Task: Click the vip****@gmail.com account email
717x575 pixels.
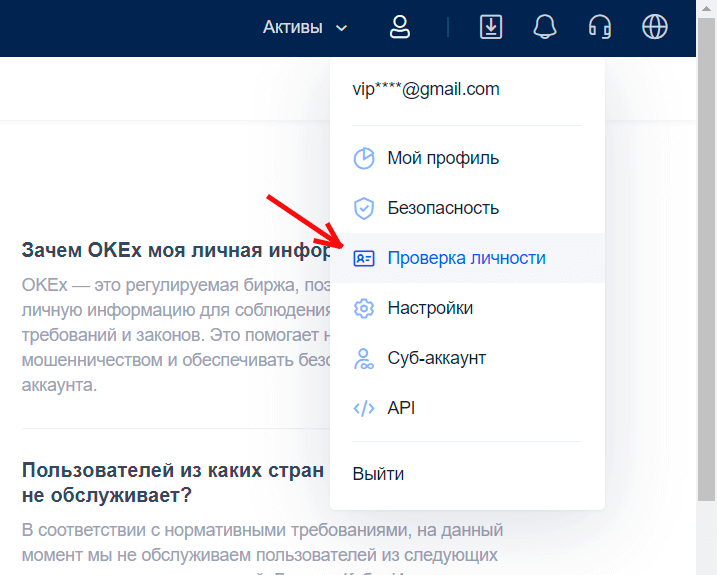Action: tap(426, 89)
